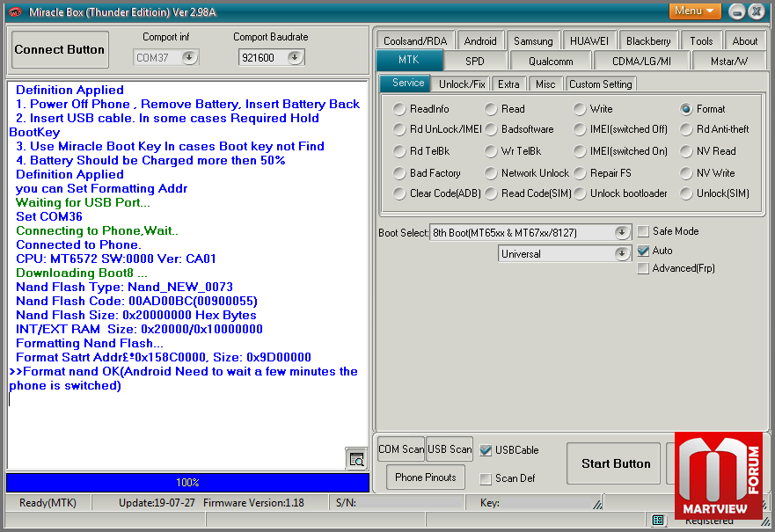Select the ReadInfo radio option
The image size is (775, 532).
399,109
